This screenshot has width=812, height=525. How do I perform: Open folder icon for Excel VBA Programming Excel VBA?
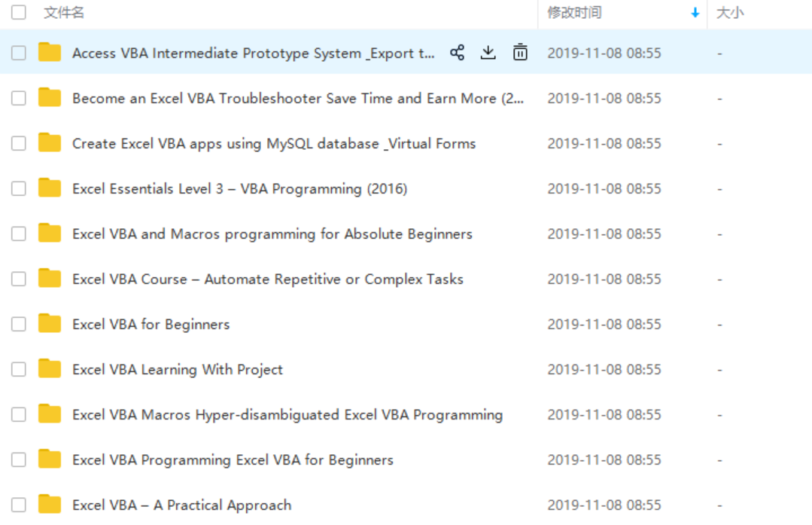point(50,458)
